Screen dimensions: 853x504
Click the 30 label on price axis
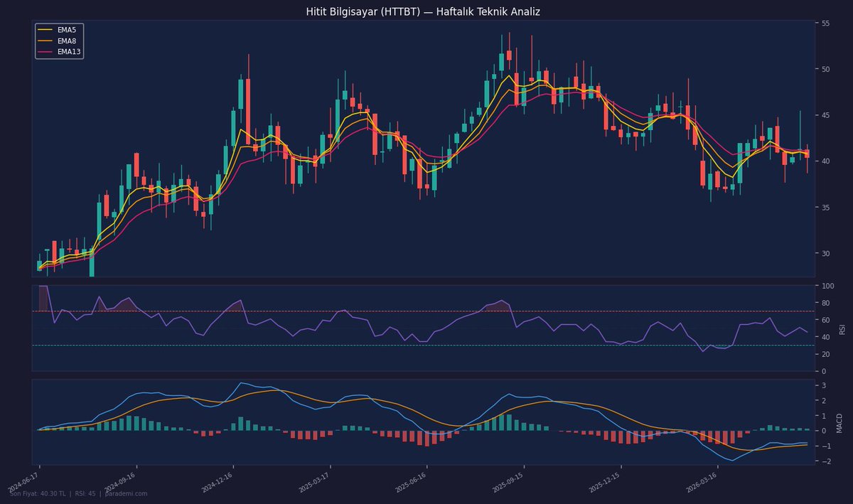pos(826,253)
